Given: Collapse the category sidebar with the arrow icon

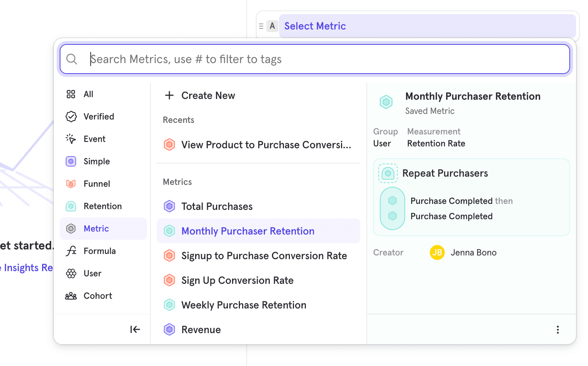Looking at the screenshot, I should click(x=135, y=329).
